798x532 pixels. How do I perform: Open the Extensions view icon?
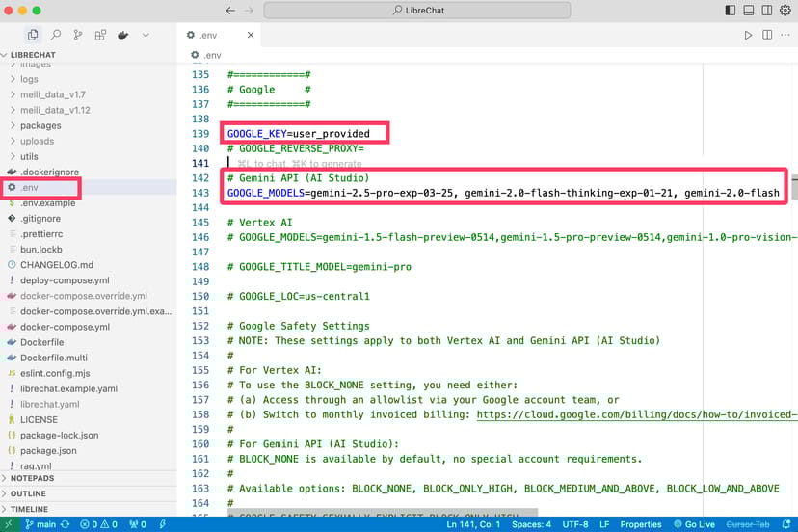(x=100, y=35)
